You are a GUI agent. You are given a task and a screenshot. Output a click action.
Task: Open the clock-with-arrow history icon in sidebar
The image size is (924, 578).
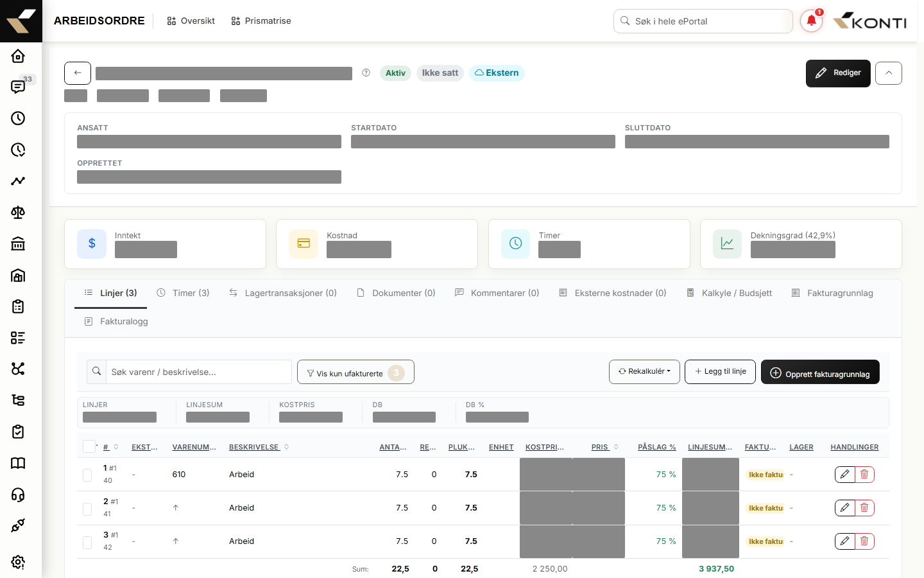(x=18, y=150)
